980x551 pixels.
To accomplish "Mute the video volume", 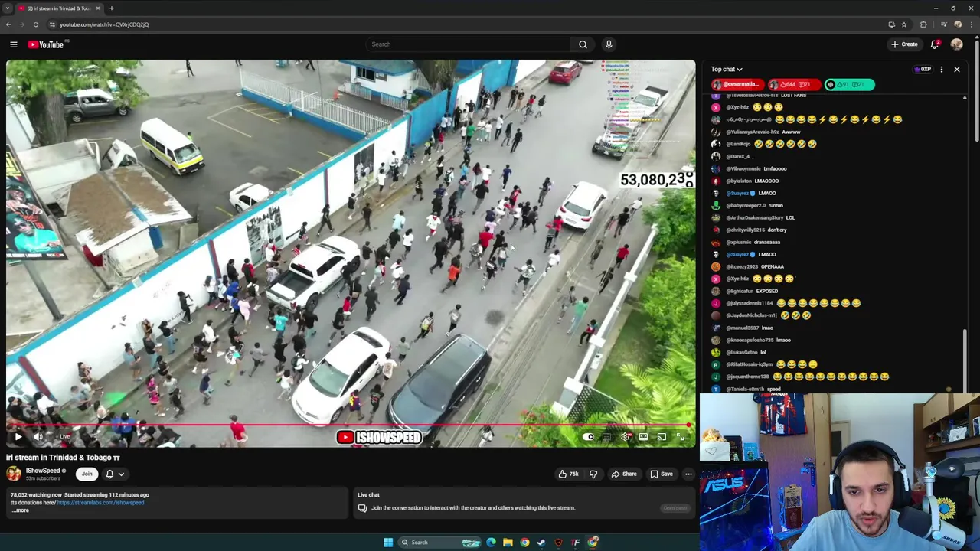I will (x=38, y=437).
